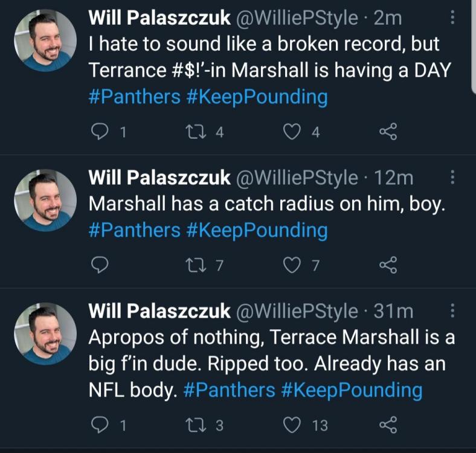Open Will Palaszczuk's profile from the top tweet name
Viewport: 476px width, 453px height.
[x=159, y=18]
